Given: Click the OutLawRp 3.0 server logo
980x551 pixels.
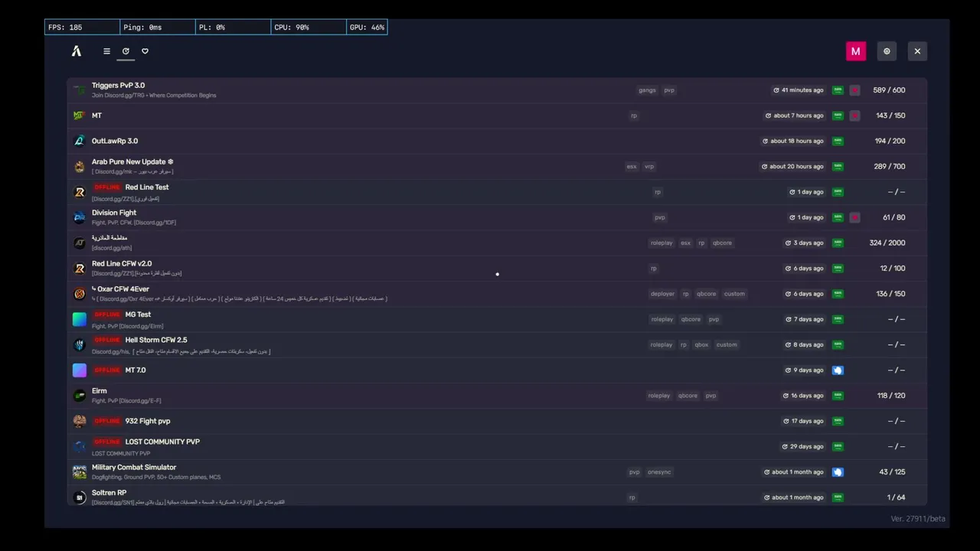Looking at the screenshot, I should click(x=80, y=141).
